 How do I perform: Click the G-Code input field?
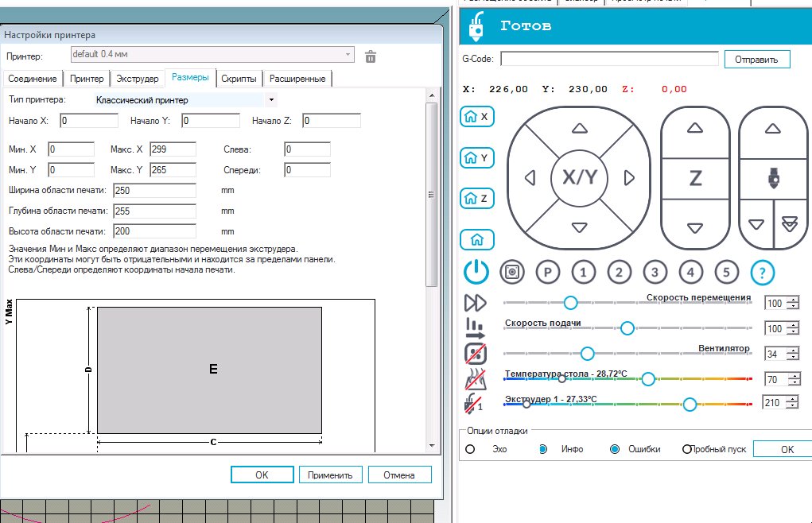[x=609, y=59]
